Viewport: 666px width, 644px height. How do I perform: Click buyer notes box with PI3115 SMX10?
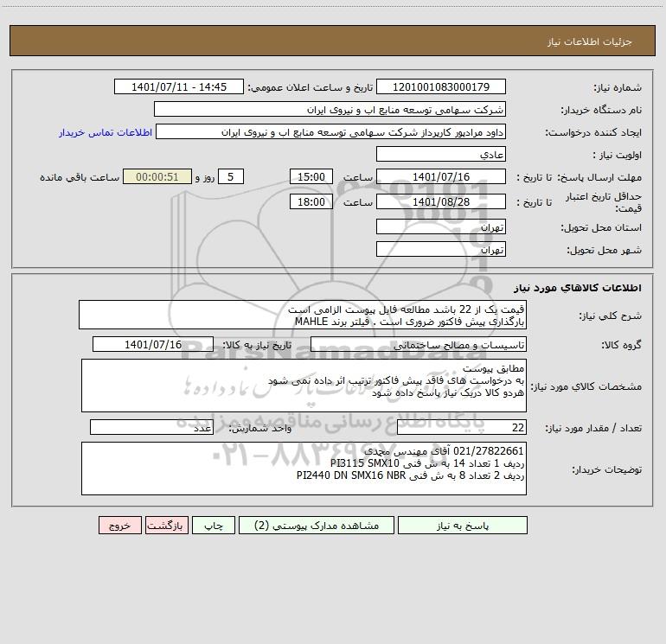coord(304,469)
